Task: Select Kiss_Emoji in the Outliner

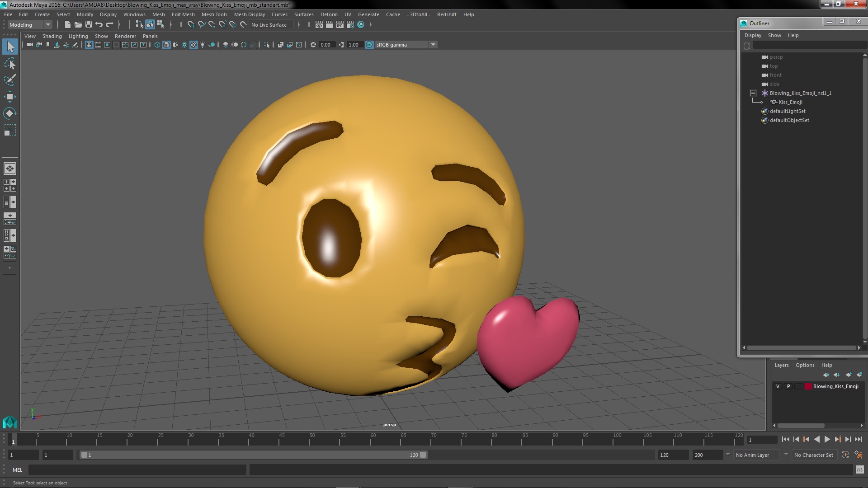Action: point(790,102)
